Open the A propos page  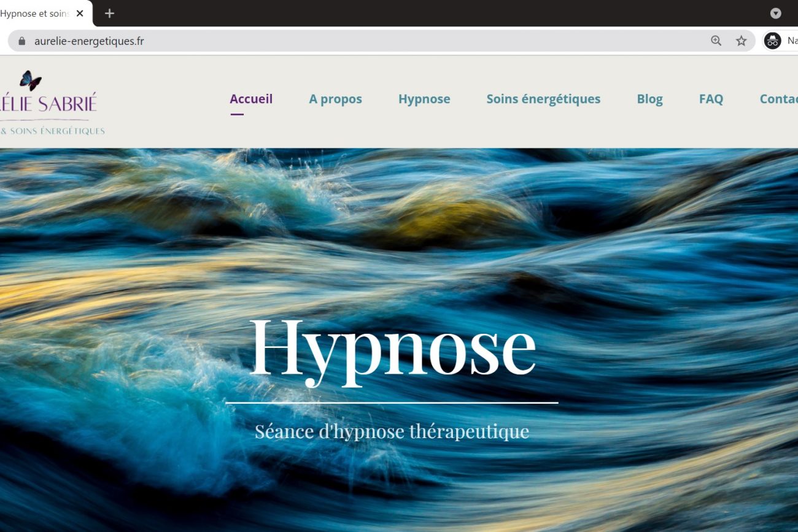pos(335,99)
